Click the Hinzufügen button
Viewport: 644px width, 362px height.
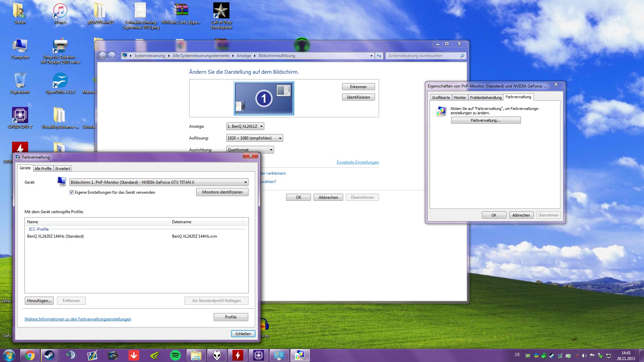pos(39,301)
